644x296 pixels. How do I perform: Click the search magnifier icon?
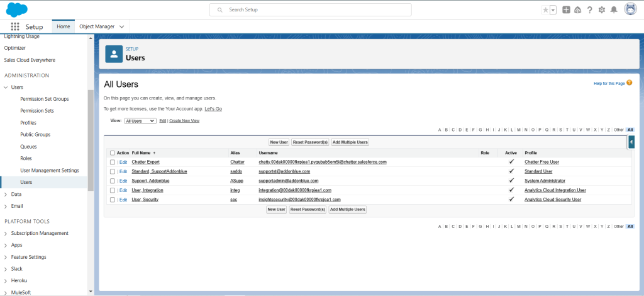tap(220, 9)
